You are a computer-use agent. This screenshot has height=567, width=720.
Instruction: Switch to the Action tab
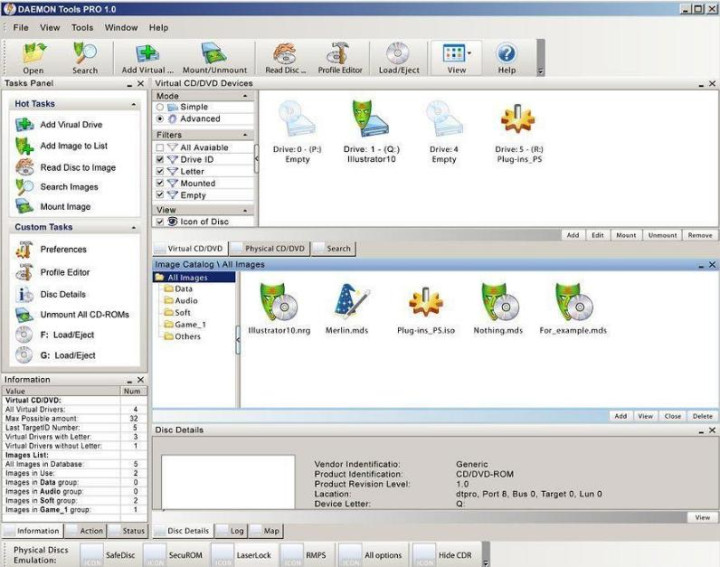click(x=86, y=531)
